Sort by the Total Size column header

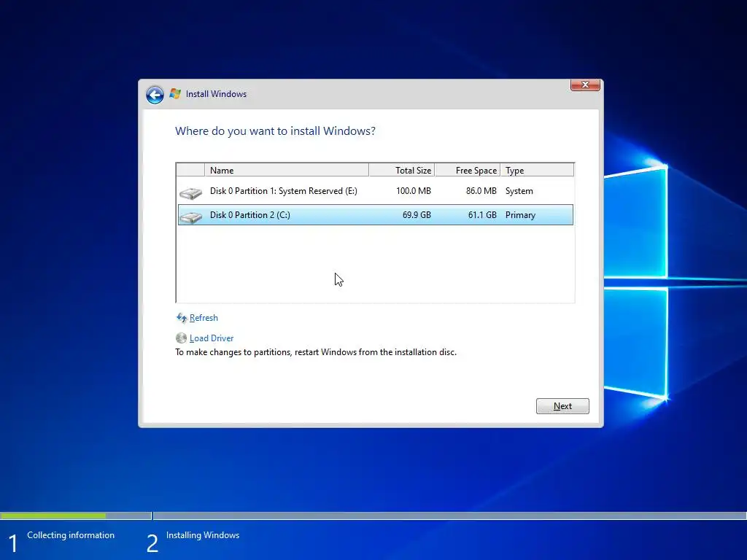click(402, 170)
